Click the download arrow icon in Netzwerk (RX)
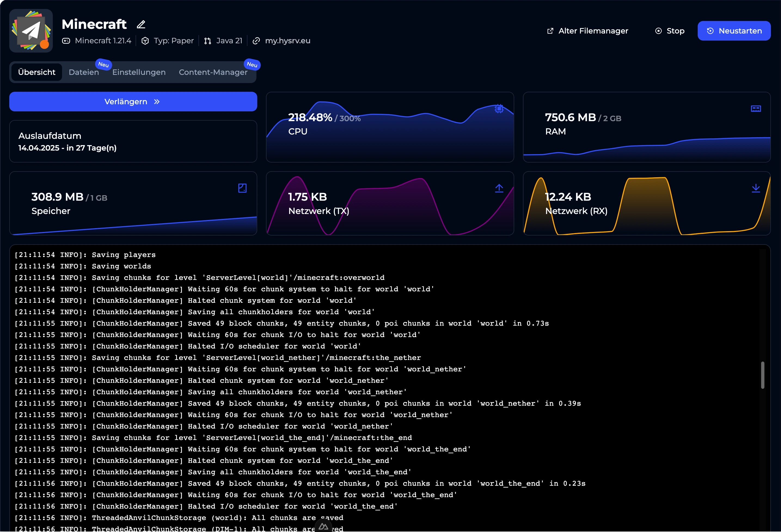The image size is (781, 532). tap(756, 188)
